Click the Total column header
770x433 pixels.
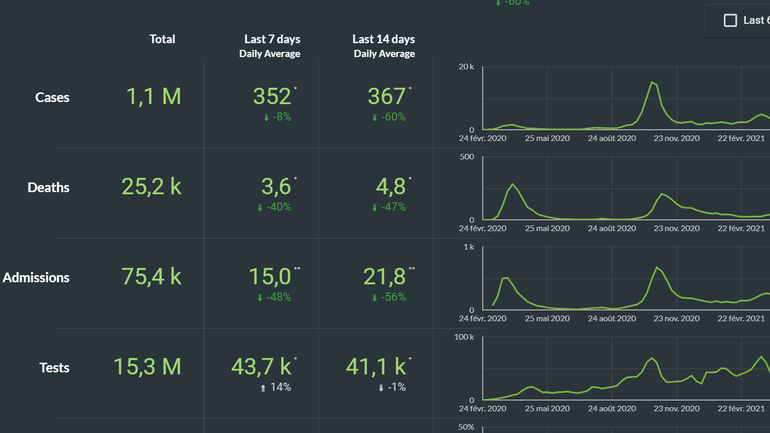[162, 39]
